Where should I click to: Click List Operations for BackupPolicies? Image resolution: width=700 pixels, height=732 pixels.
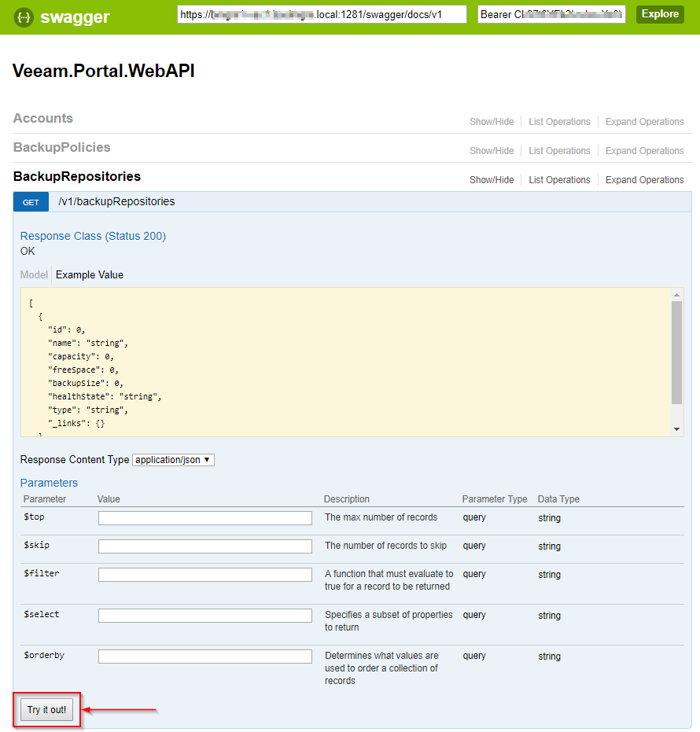559,151
